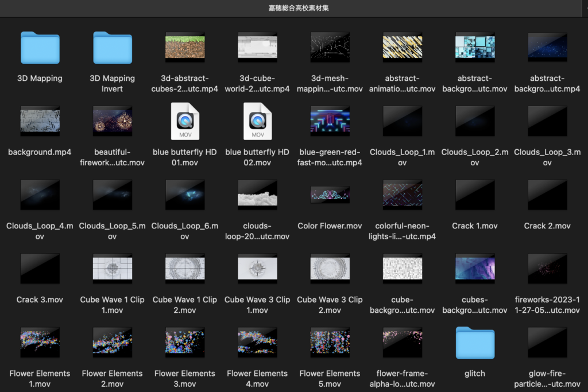588x392 pixels.
Task: Select the 3d-mesh-mapping mov thumbnail
Action: tap(330, 46)
